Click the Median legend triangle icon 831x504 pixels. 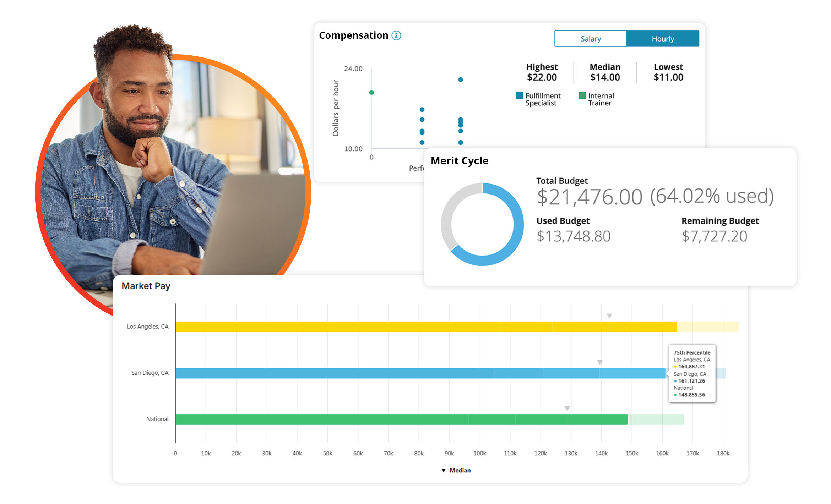443,470
